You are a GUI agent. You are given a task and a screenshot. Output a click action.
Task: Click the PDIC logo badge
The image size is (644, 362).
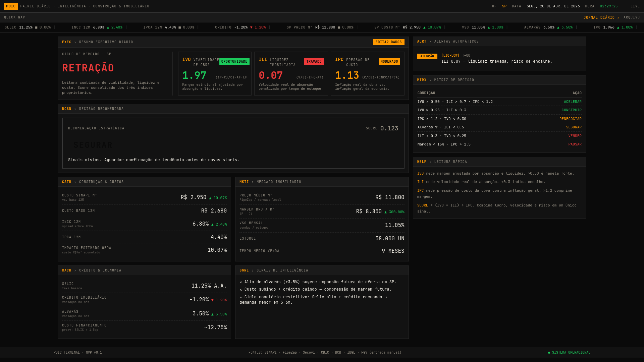11,6
